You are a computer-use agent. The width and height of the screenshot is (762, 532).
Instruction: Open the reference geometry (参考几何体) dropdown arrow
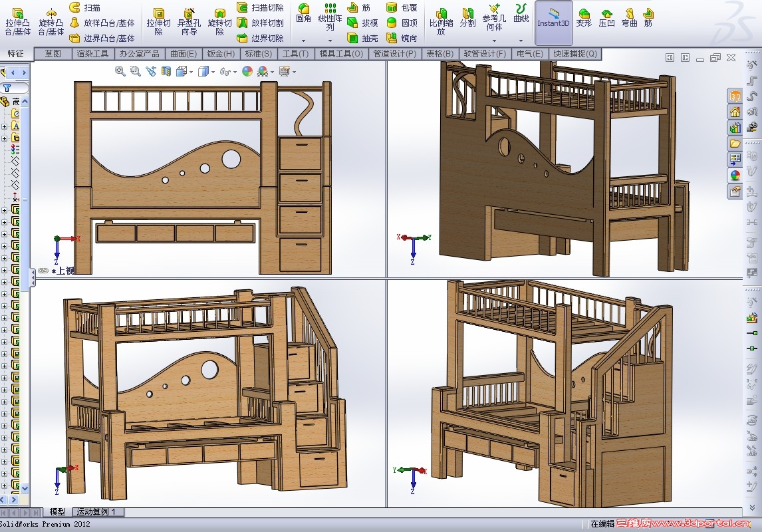494,41
